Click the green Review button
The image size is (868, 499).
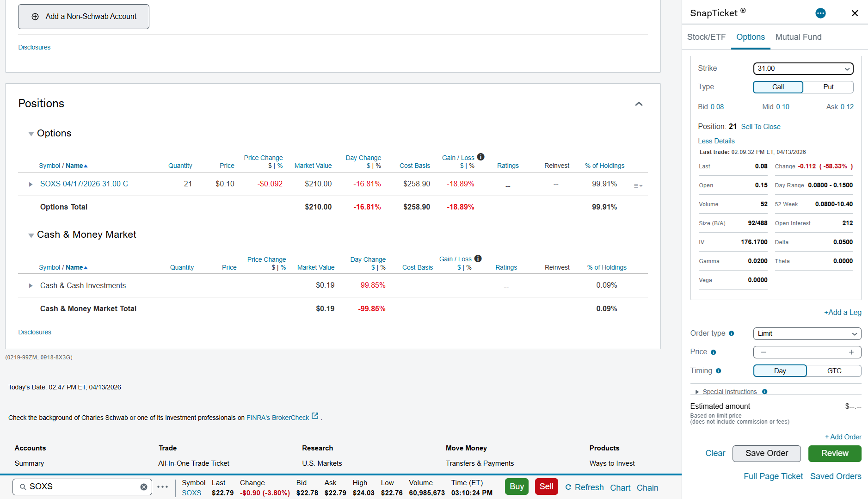[x=835, y=454]
